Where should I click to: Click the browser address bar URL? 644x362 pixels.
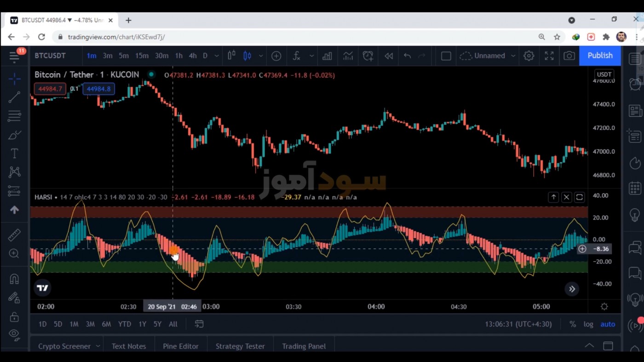coord(116,37)
